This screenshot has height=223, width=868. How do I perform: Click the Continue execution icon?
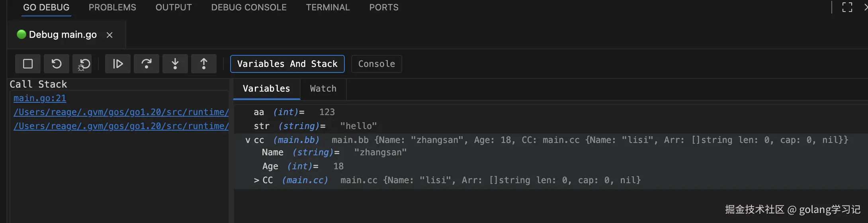pos(118,64)
